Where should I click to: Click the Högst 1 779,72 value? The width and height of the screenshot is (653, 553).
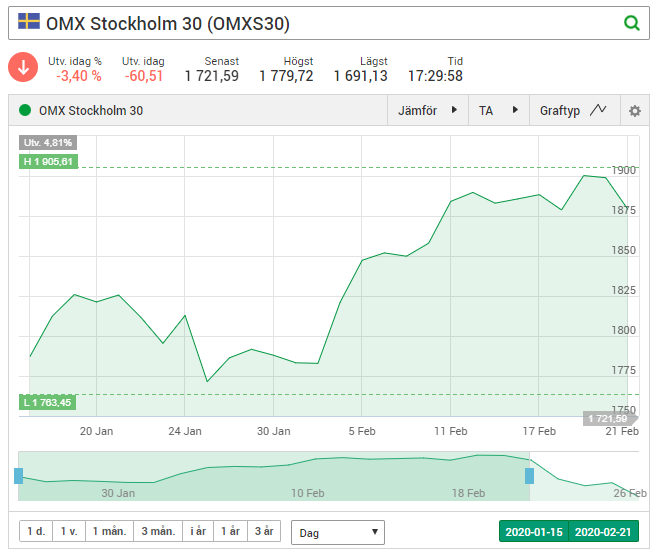point(286,76)
